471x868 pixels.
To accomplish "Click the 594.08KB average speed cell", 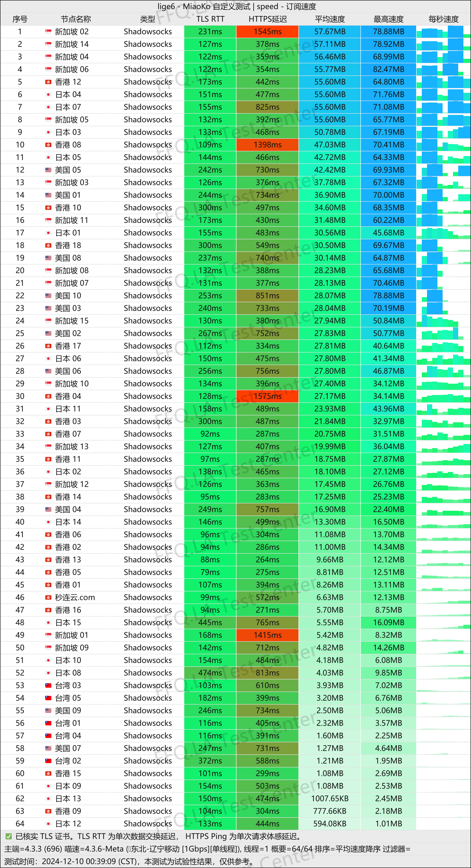I will coord(330,824).
